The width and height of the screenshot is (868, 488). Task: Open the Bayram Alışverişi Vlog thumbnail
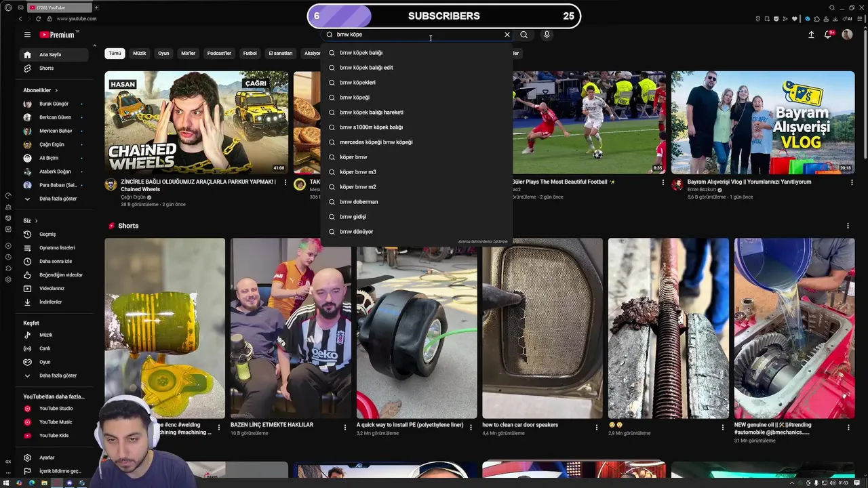pyautogui.click(x=763, y=123)
